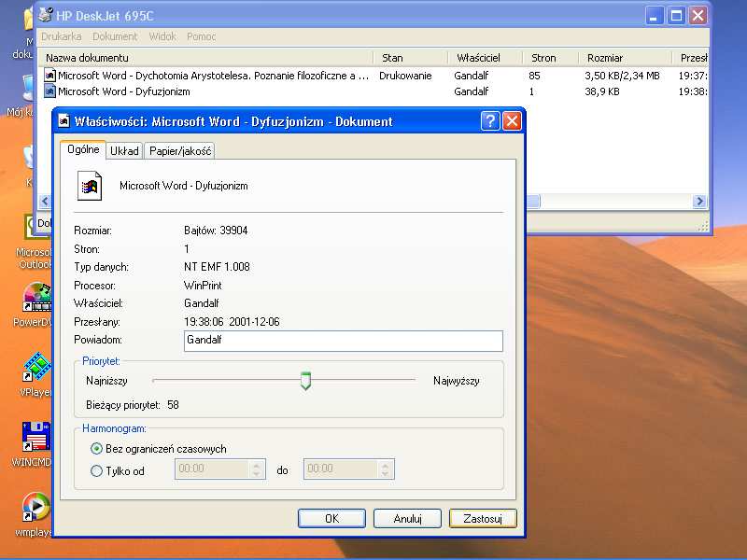747x560 pixels.
Task: Click the 19:38:06 2001-12-06 submitted value
Action: coord(232,322)
